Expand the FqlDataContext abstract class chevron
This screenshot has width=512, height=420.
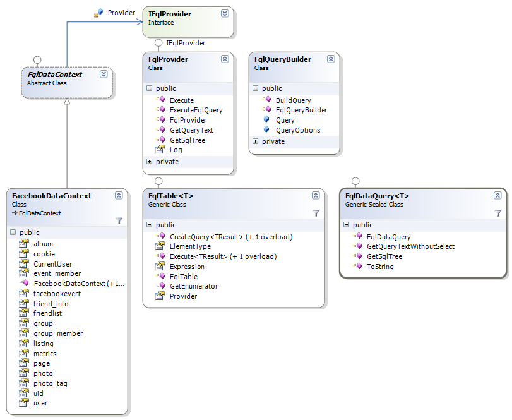pyautogui.click(x=104, y=74)
